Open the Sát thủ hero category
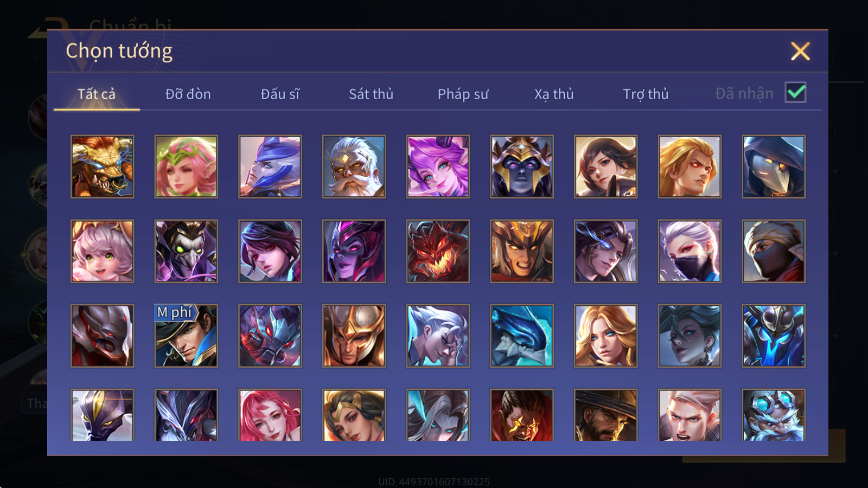 371,94
